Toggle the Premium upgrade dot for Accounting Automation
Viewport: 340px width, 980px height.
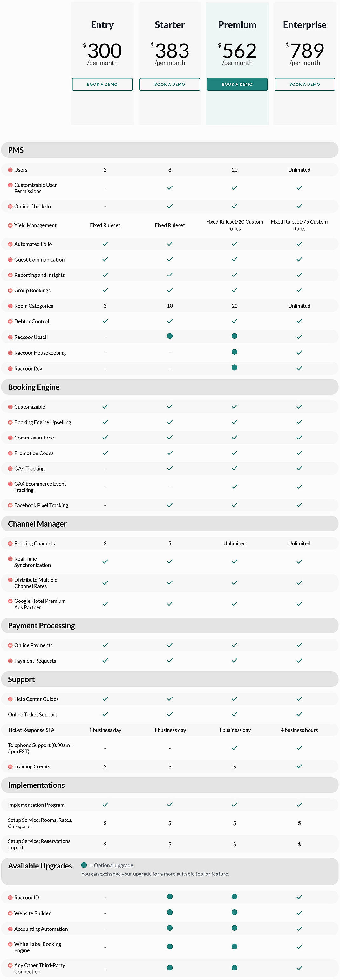point(235,929)
